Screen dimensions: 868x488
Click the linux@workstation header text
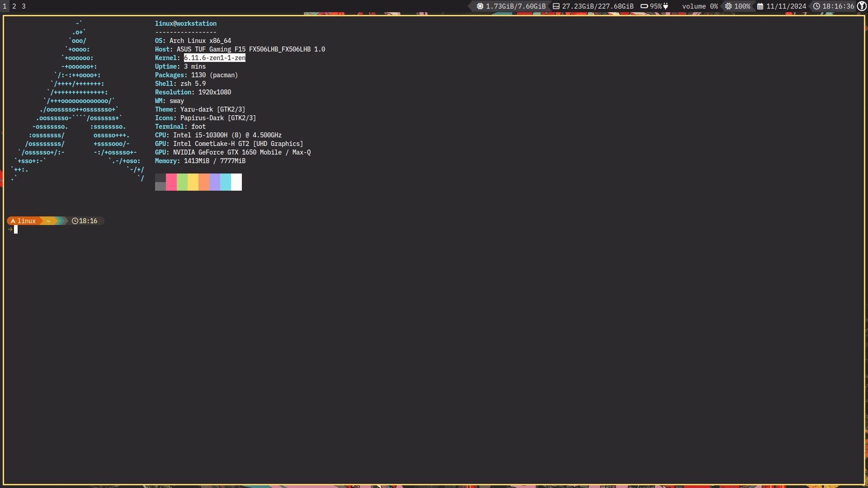pyautogui.click(x=186, y=23)
